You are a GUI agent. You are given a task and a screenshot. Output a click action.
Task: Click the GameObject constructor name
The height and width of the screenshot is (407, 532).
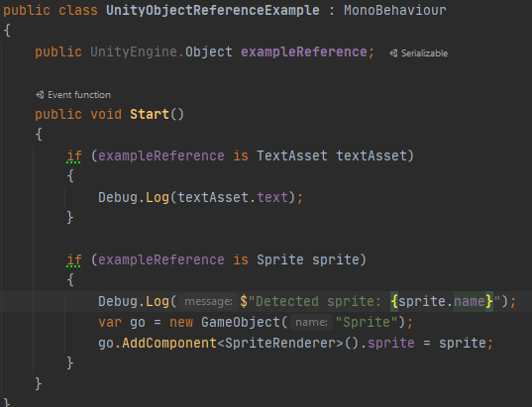[x=241, y=322]
